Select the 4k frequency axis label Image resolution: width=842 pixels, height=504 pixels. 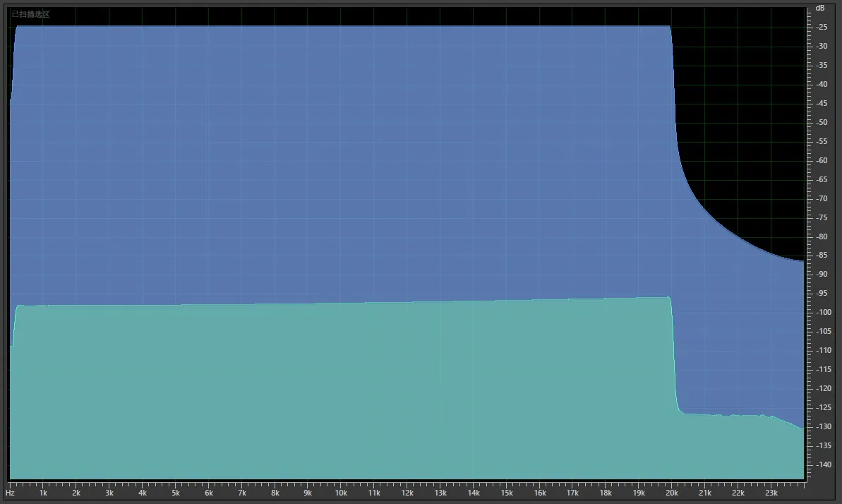point(143,493)
